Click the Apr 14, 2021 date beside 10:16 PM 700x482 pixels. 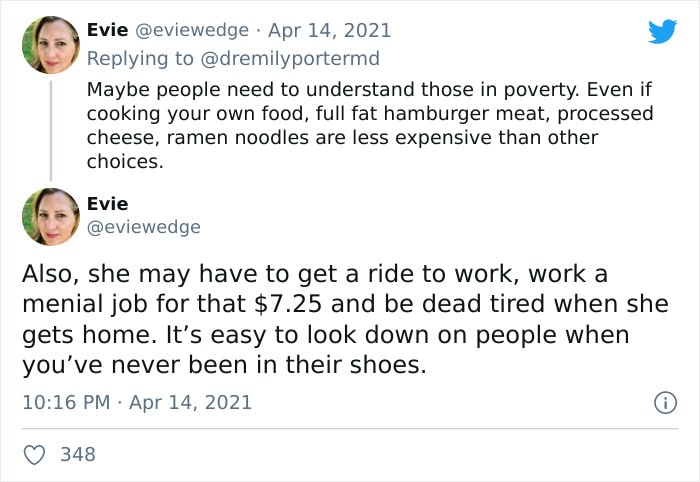191,402
